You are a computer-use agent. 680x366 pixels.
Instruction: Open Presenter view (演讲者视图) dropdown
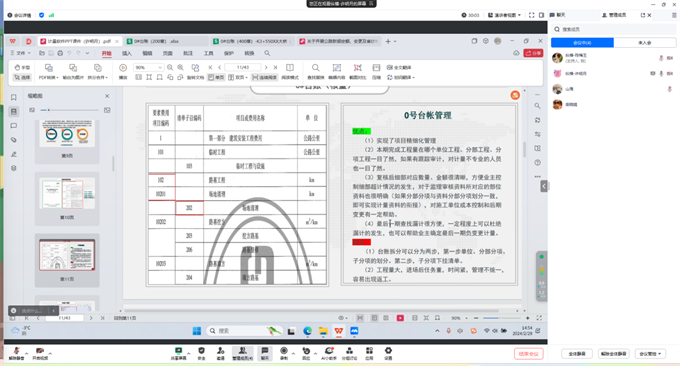(x=504, y=15)
